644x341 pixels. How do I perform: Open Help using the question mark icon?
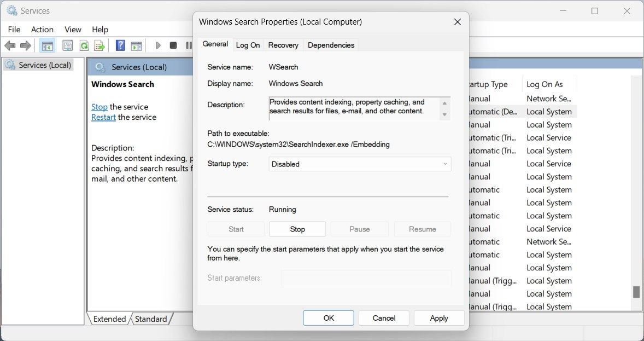(x=120, y=45)
